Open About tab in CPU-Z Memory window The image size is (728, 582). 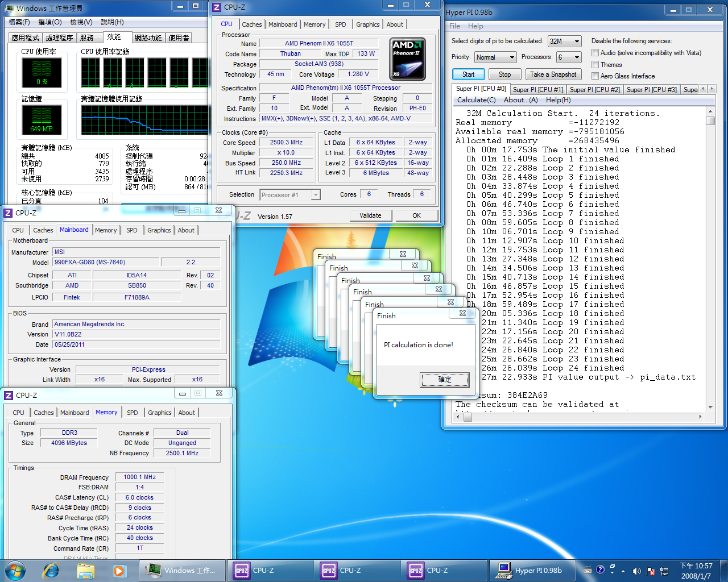point(187,413)
